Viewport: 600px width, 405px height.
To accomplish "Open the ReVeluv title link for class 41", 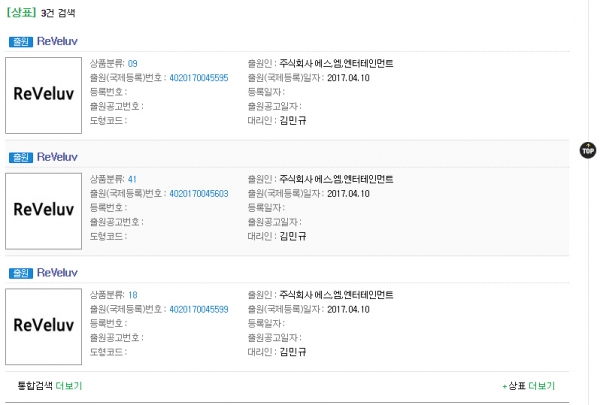I will tap(56, 158).
